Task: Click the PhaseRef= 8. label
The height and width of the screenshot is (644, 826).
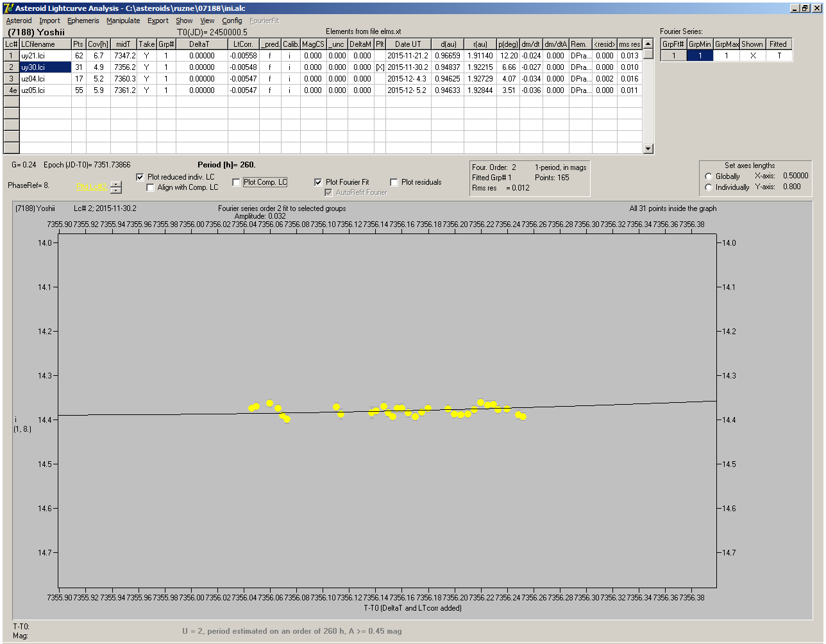Action: pyautogui.click(x=29, y=185)
